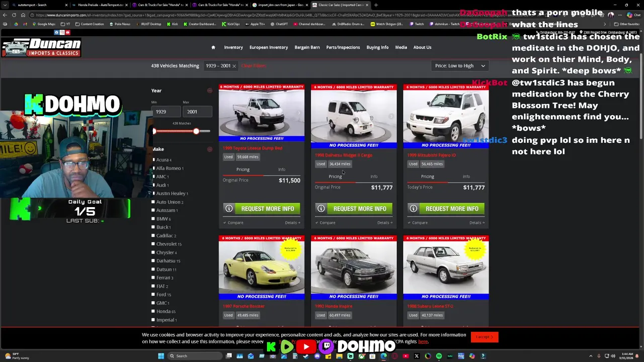
Task: Open the Media menu item
Action: coord(401,47)
